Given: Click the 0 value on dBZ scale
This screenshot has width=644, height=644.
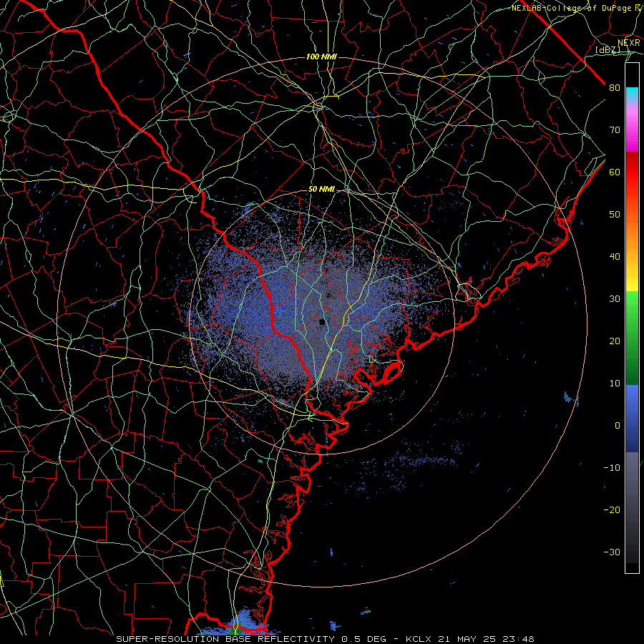Looking at the screenshot, I should [618, 426].
